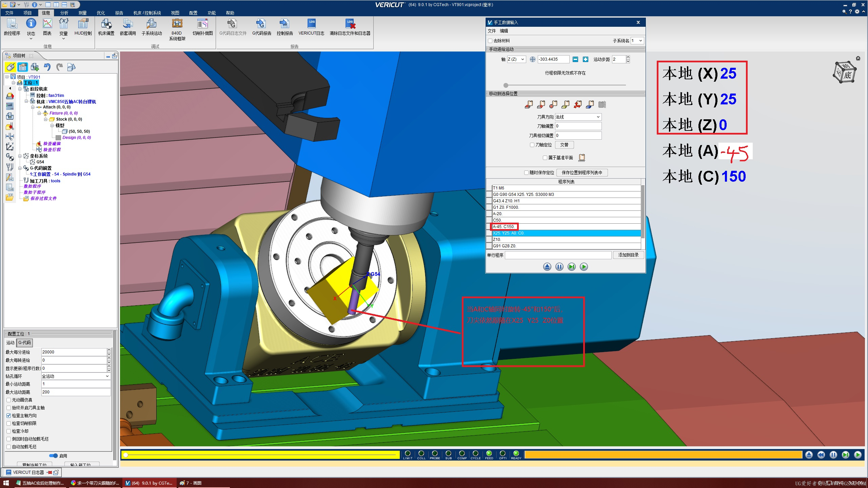The height and width of the screenshot is (488, 868).
Task: Open the 钻孔循环 全运动 dropdown
Action: click(75, 376)
